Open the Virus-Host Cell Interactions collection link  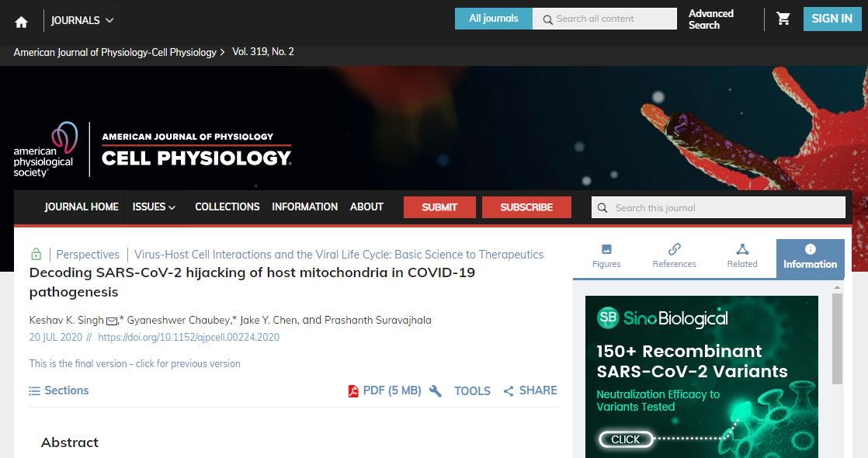pos(339,255)
